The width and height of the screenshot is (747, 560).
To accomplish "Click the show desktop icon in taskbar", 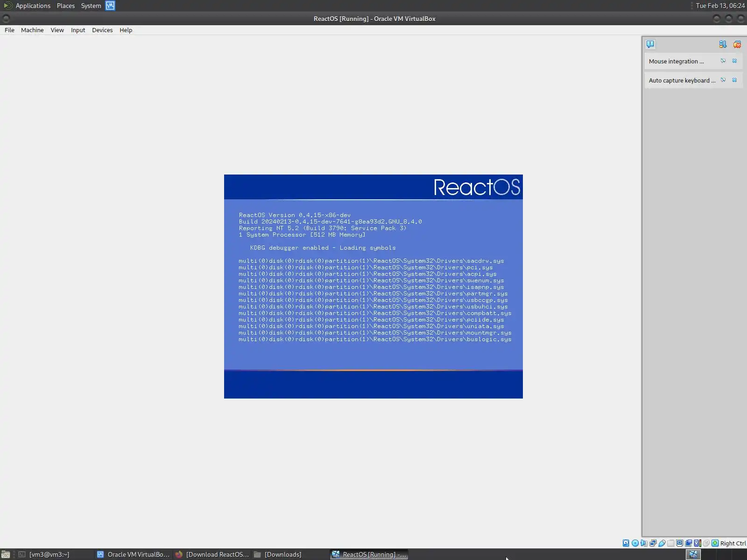I will coord(6,554).
